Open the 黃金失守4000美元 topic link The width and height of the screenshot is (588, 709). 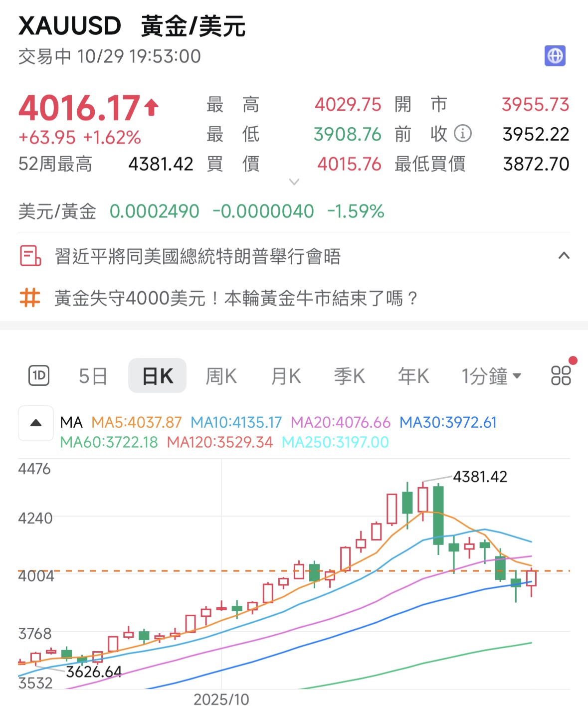234,298
